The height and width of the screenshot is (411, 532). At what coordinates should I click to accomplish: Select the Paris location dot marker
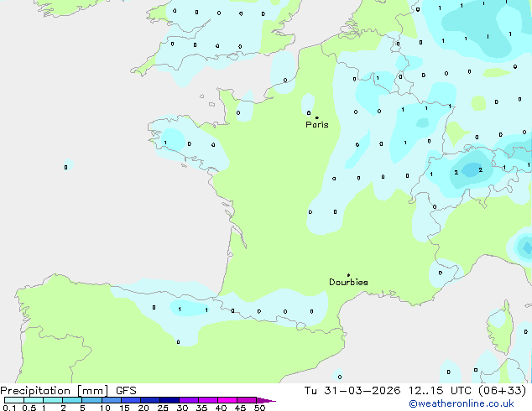pyautogui.click(x=317, y=117)
